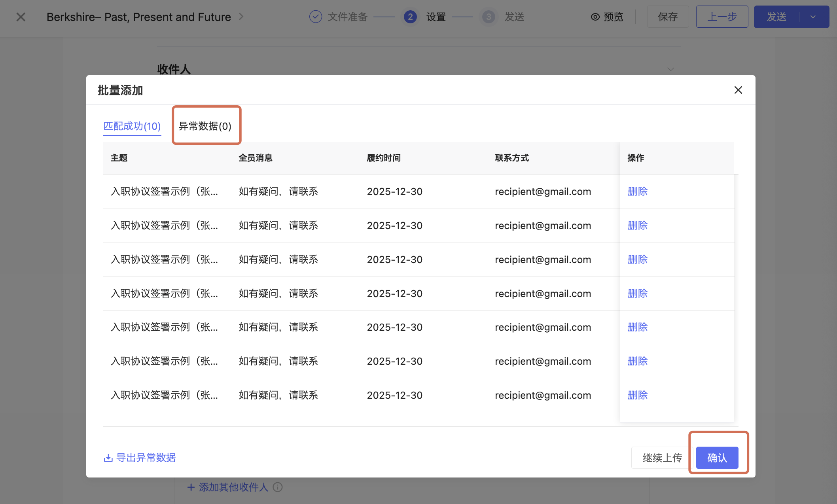Click the plus icon for 添加其他收件人

coord(191,487)
